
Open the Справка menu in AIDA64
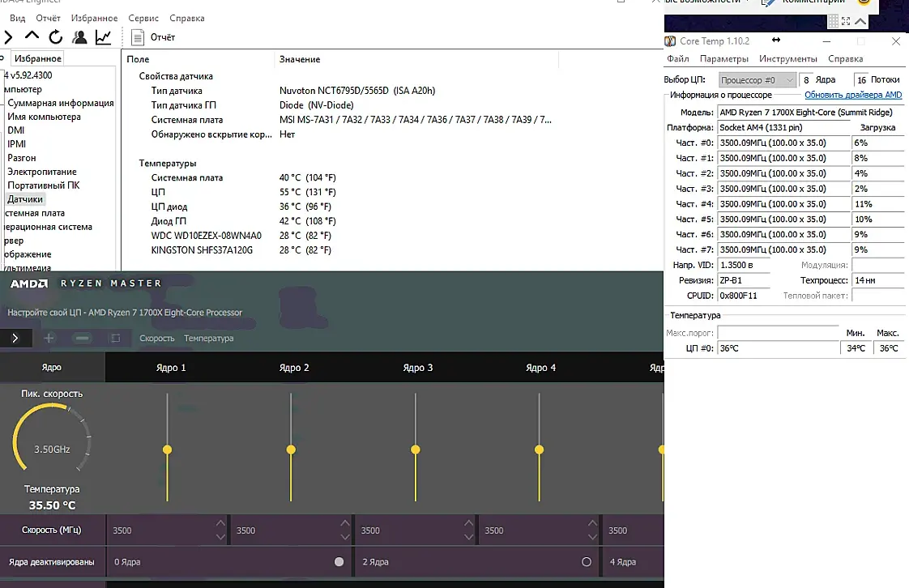186,18
